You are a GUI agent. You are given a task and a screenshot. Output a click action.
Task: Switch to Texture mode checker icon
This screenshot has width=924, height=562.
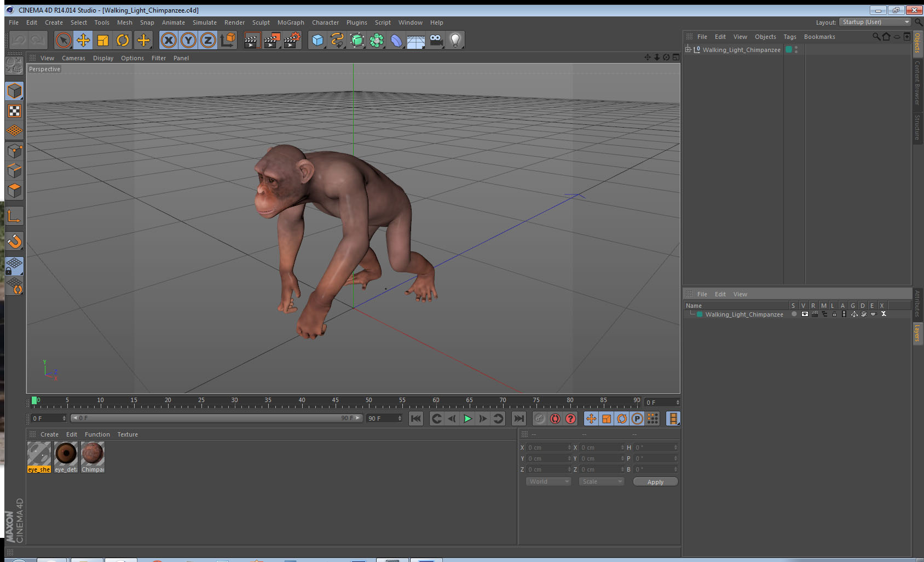pos(14,111)
